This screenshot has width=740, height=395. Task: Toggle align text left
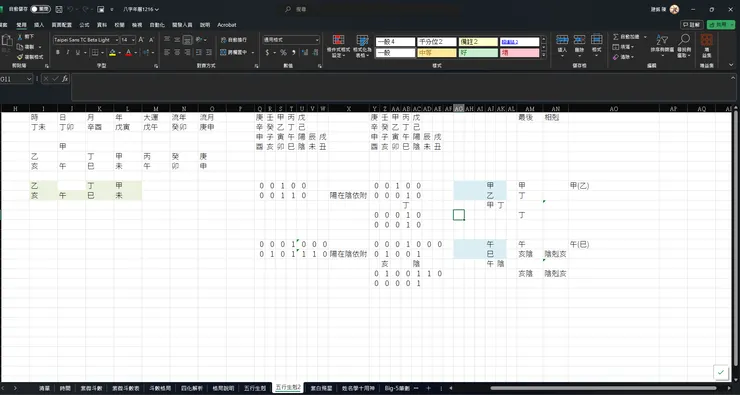tap(167, 52)
